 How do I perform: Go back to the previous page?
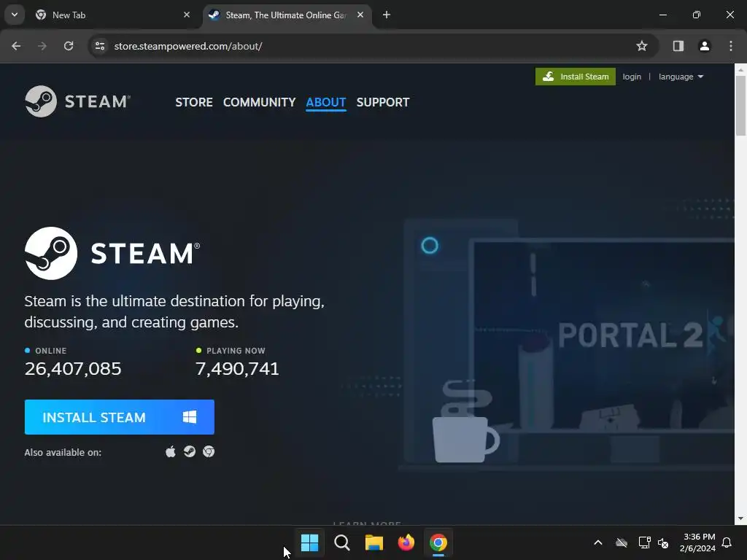click(16, 46)
